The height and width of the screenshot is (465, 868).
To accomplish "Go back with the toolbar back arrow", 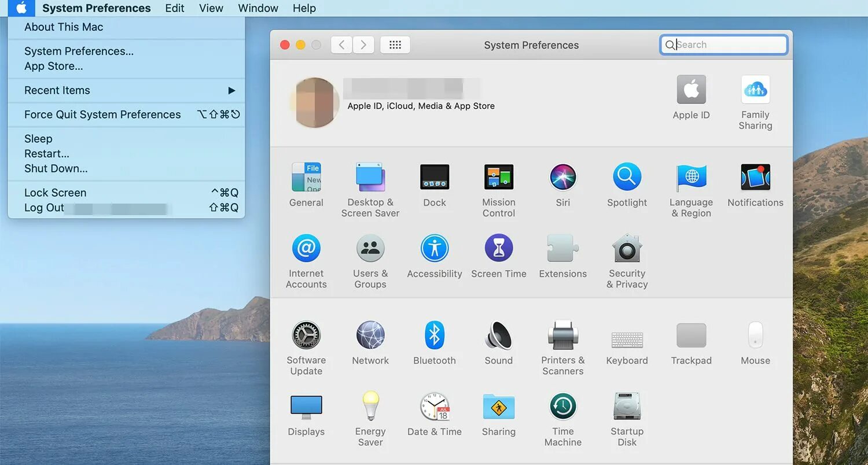I will tap(342, 45).
